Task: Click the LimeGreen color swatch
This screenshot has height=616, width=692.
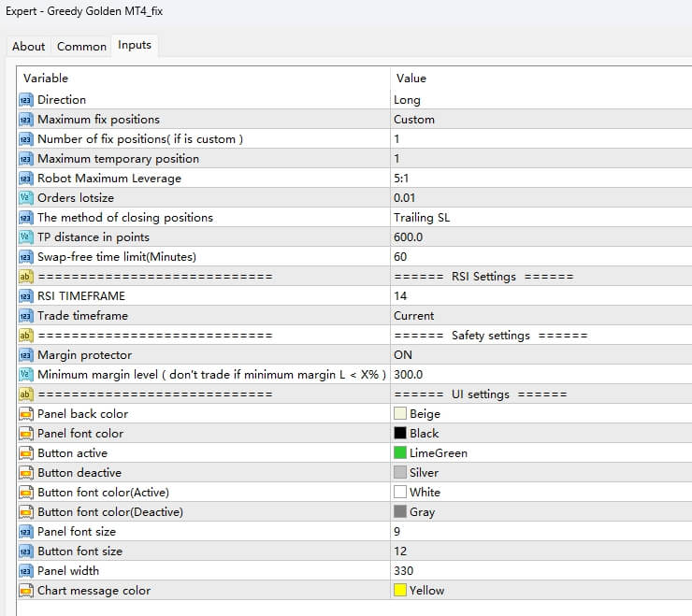Action: (400, 452)
